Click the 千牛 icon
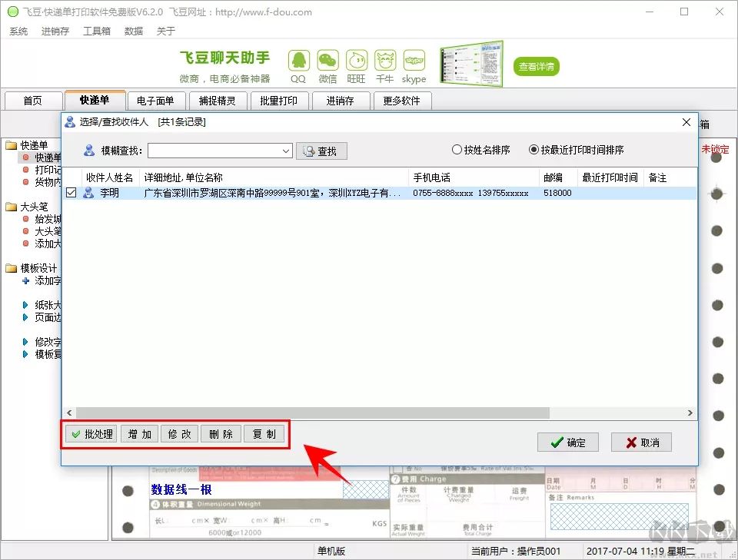738x560 pixels. (x=384, y=58)
